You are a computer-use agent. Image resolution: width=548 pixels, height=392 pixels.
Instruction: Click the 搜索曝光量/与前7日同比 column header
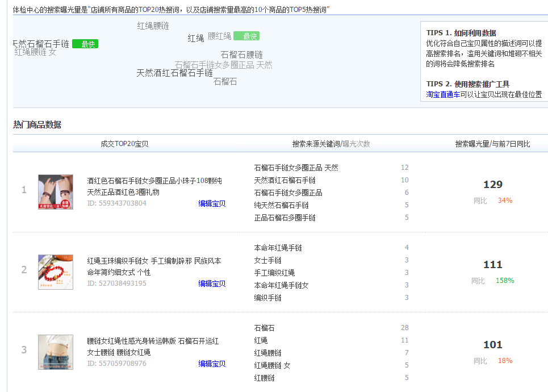[492, 144]
